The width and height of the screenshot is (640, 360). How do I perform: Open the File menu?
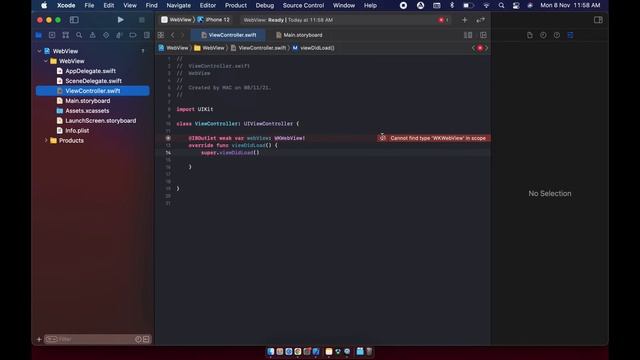coord(89,5)
